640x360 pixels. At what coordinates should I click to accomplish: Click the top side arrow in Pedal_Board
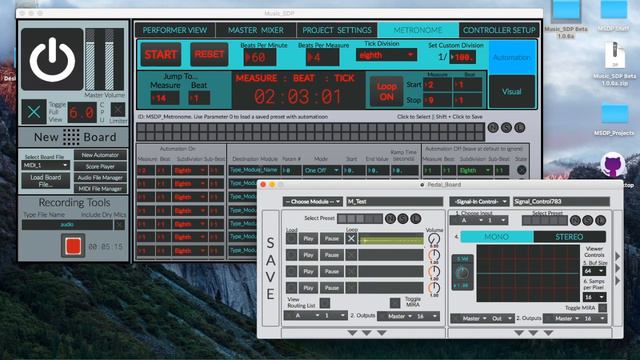618,256
